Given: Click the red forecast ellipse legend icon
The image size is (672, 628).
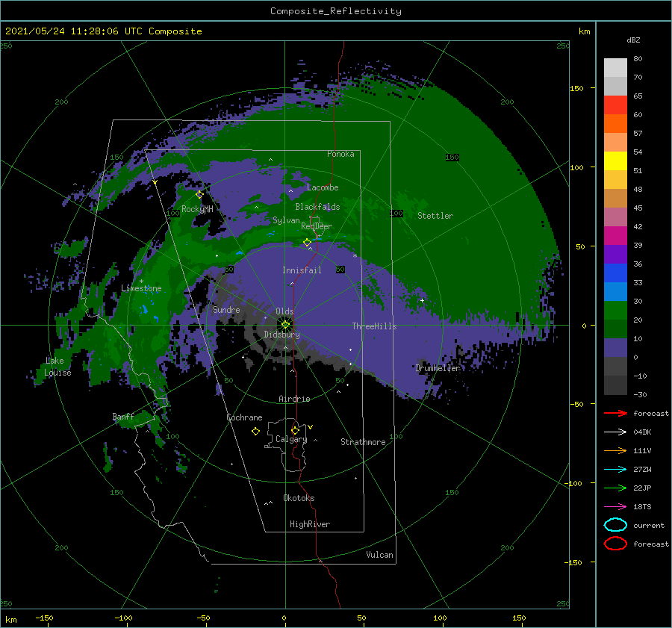Looking at the screenshot, I should point(615,544).
